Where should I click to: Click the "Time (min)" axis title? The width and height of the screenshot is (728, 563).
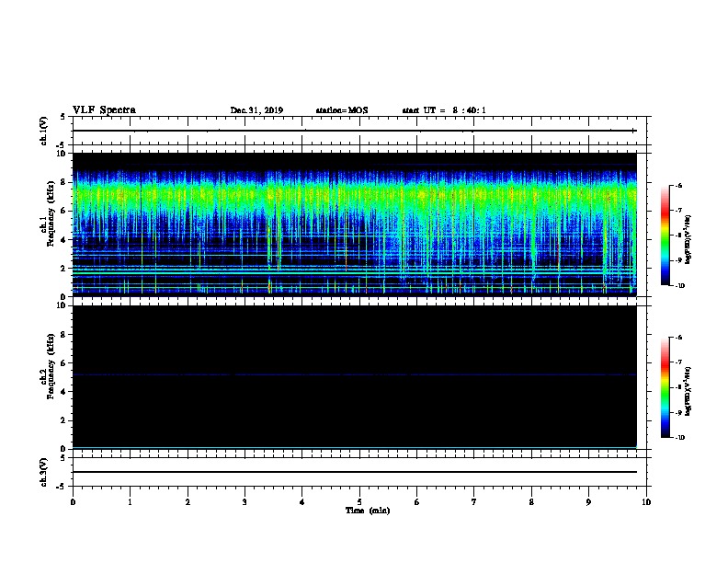(368, 510)
